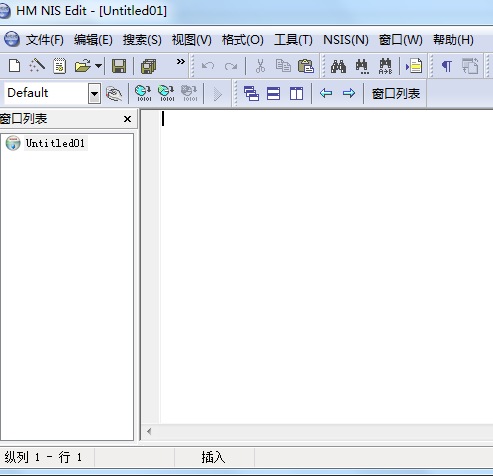The width and height of the screenshot is (493, 476).
Task: Toggle word wrap icon
Action: tap(470, 66)
